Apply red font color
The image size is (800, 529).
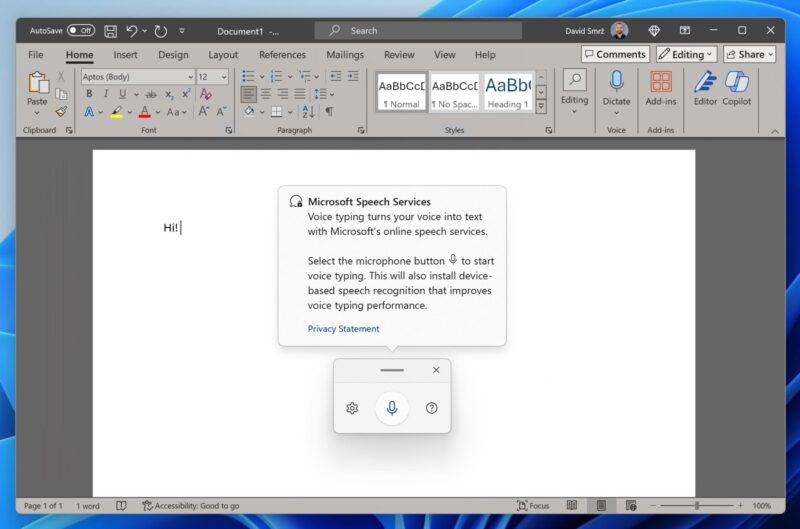pos(145,112)
